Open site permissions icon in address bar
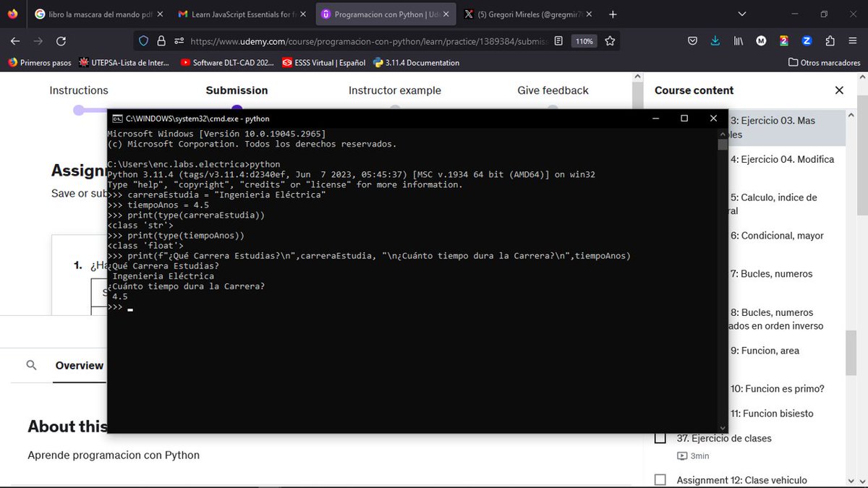The width and height of the screenshot is (868, 488). click(179, 41)
